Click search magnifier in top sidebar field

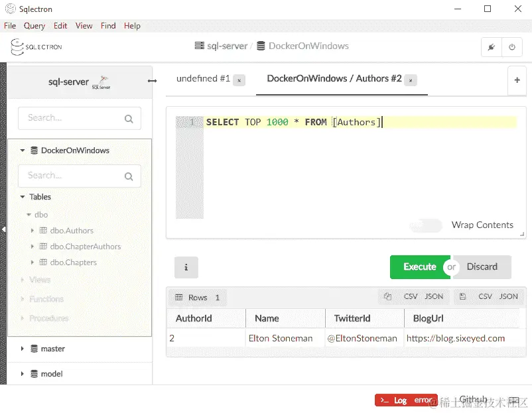[x=129, y=119]
